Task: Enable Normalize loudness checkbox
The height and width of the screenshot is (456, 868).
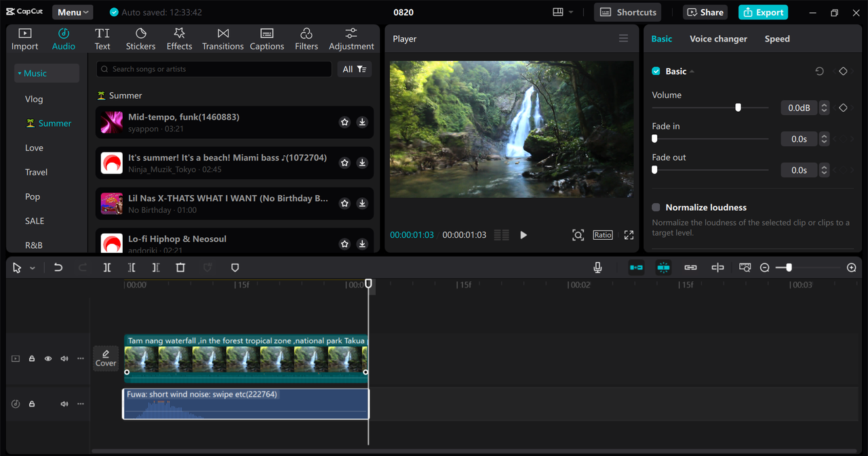Action: pyautogui.click(x=656, y=207)
